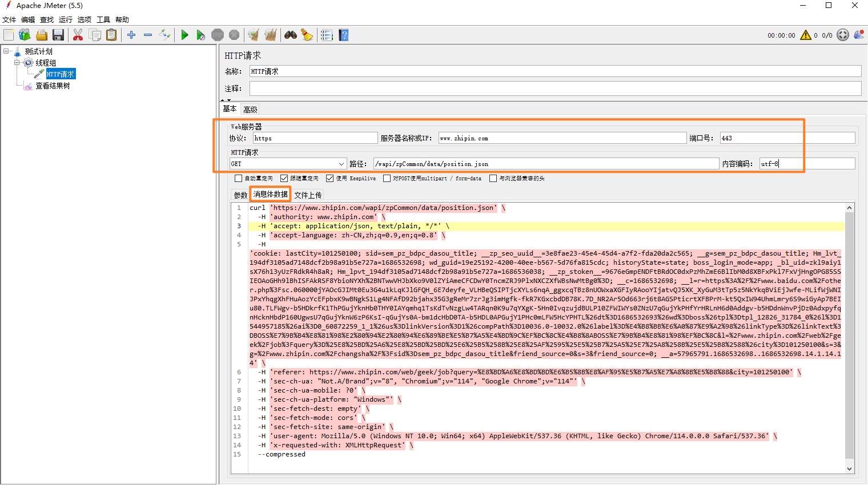Image resolution: width=868 pixels, height=485 pixels.
Task: Click the yellow warning triangle log icon
Action: coord(806,35)
